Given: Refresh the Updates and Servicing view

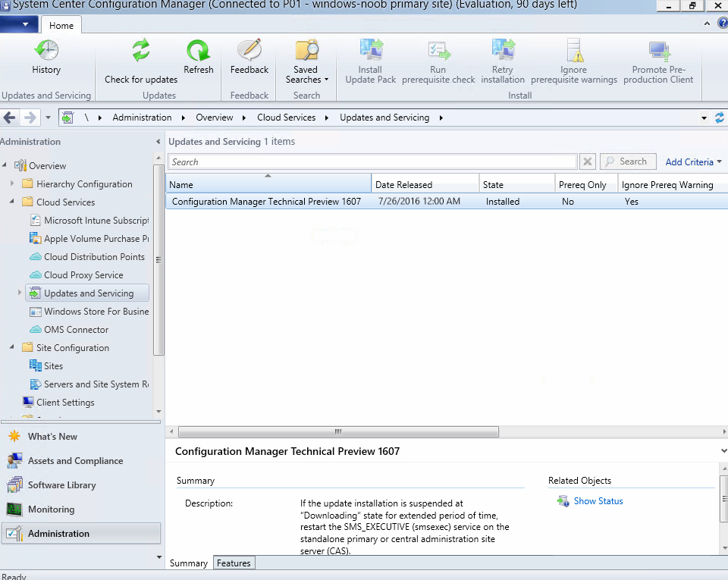Looking at the screenshot, I should (x=198, y=57).
